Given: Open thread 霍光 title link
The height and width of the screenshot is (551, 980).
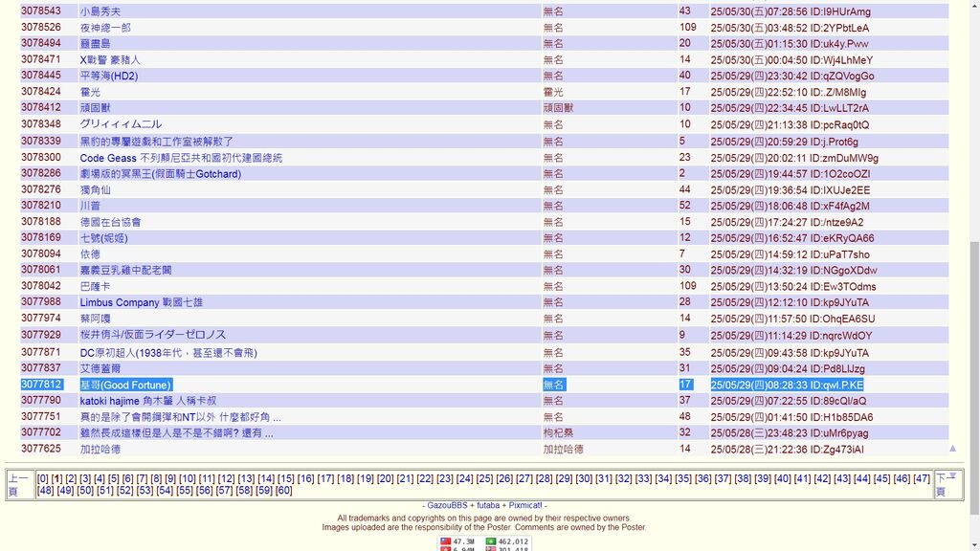Looking at the screenshot, I should [90, 92].
